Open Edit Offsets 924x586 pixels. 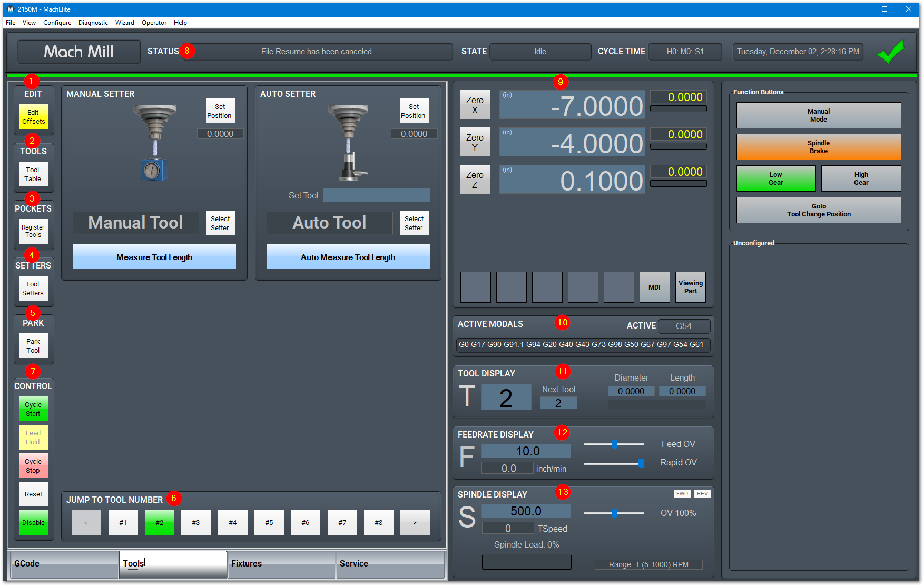[x=33, y=117]
